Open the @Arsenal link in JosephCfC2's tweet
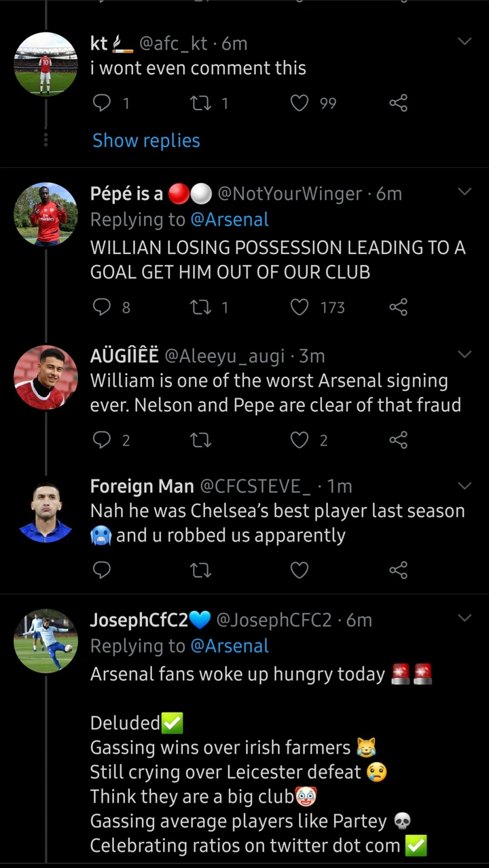This screenshot has height=868, width=489. click(x=230, y=646)
